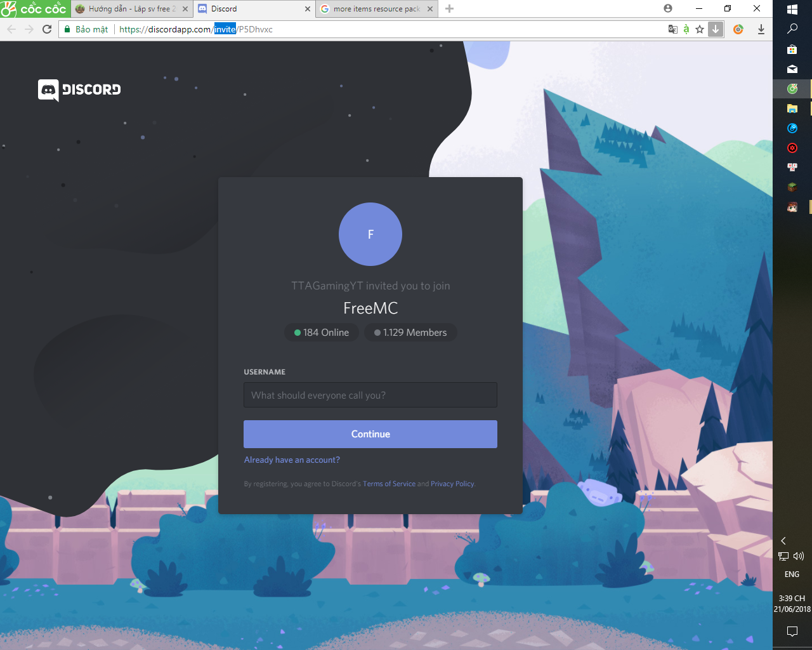This screenshot has width=812, height=650.
Task: Click the Cốc Cốc browser logo button
Action: (34, 9)
